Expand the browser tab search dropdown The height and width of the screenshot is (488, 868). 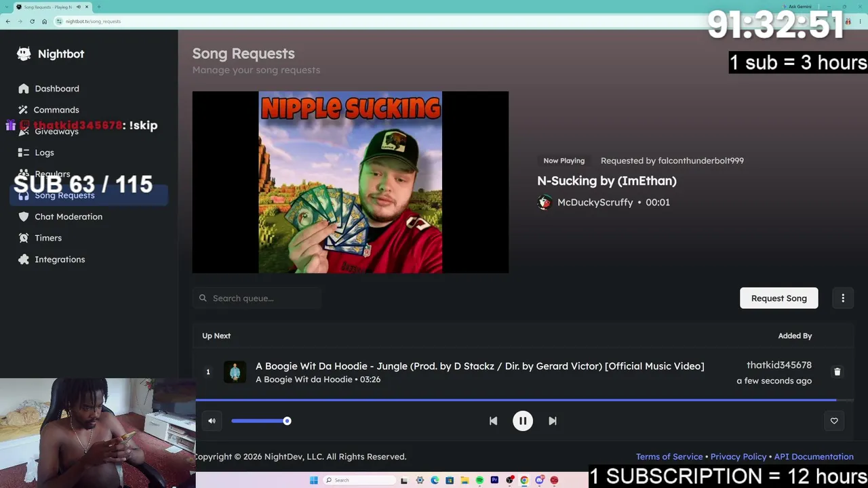(6, 7)
